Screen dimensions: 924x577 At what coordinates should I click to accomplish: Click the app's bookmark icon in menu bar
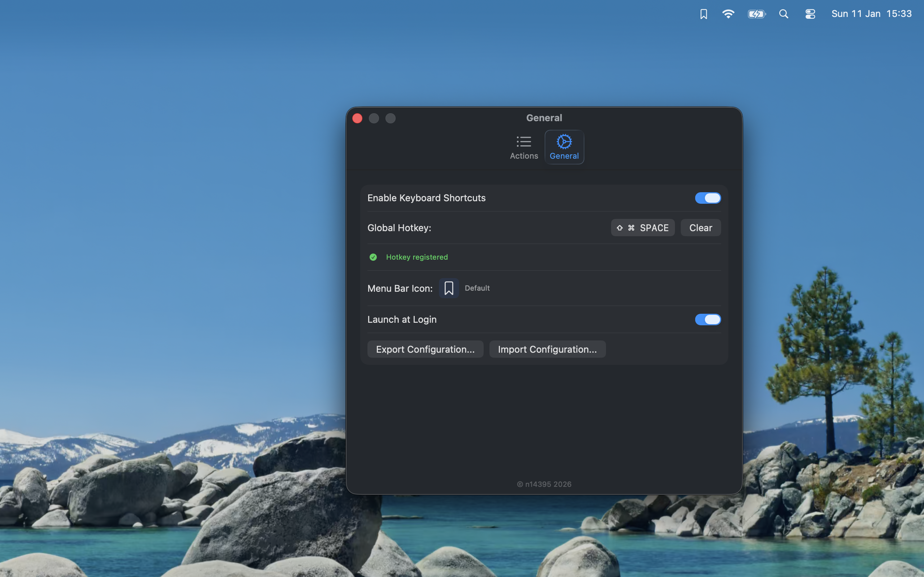tap(703, 14)
